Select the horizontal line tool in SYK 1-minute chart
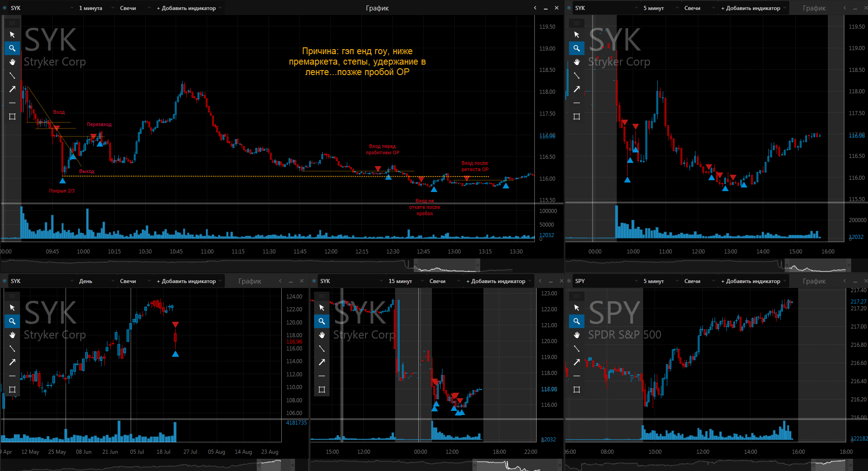868x471 pixels. click(12, 103)
